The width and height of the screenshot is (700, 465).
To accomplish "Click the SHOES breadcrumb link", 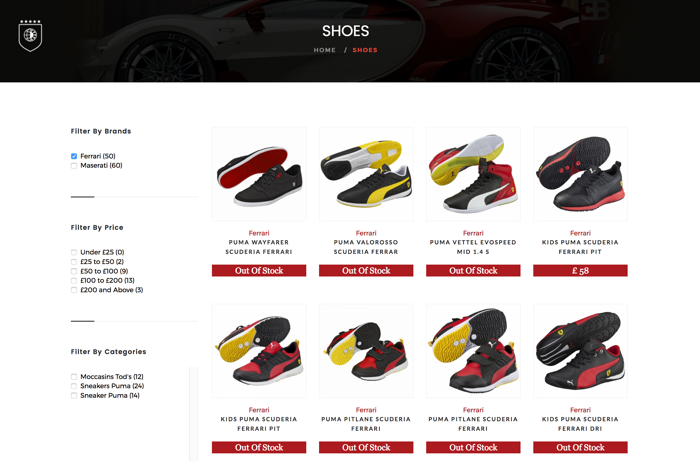I will [365, 50].
